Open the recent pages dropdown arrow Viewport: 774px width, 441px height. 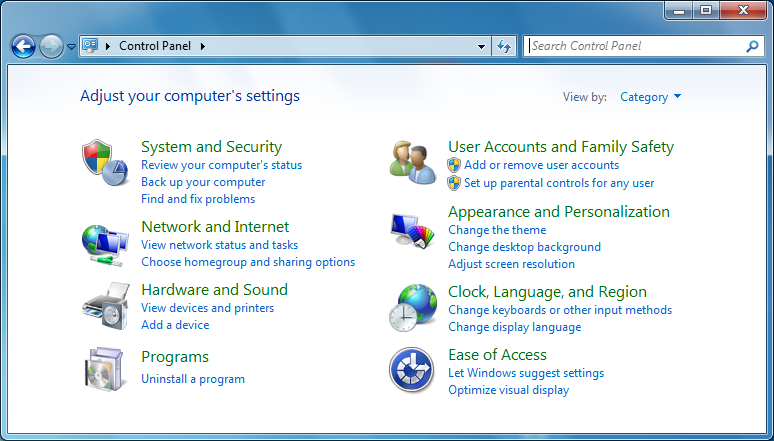pos(71,46)
